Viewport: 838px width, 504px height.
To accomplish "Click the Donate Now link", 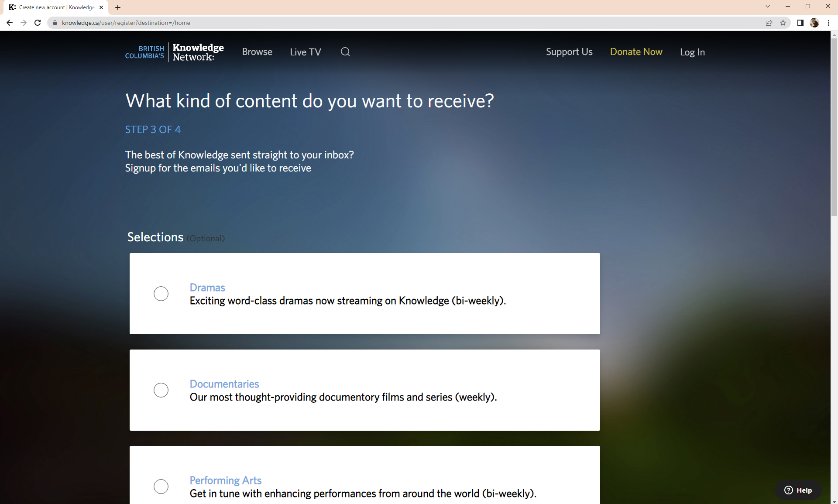I will [x=636, y=52].
